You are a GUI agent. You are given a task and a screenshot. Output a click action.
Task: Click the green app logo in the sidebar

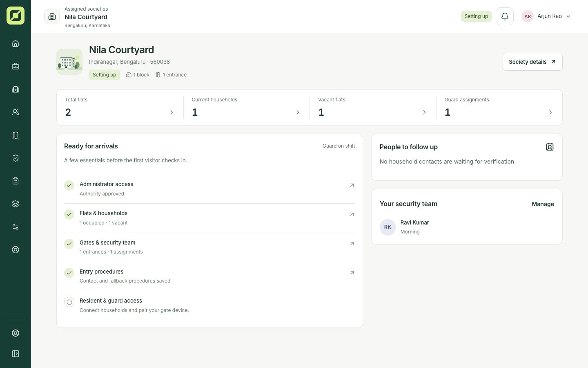(x=16, y=16)
